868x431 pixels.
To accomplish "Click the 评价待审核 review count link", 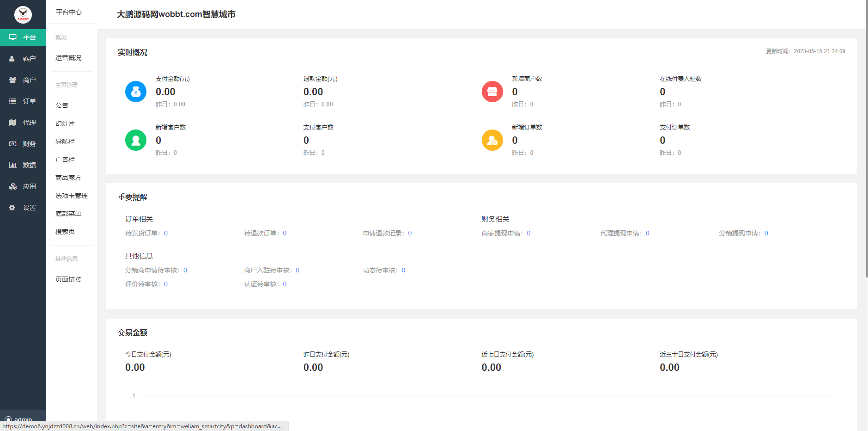I will [x=166, y=284].
